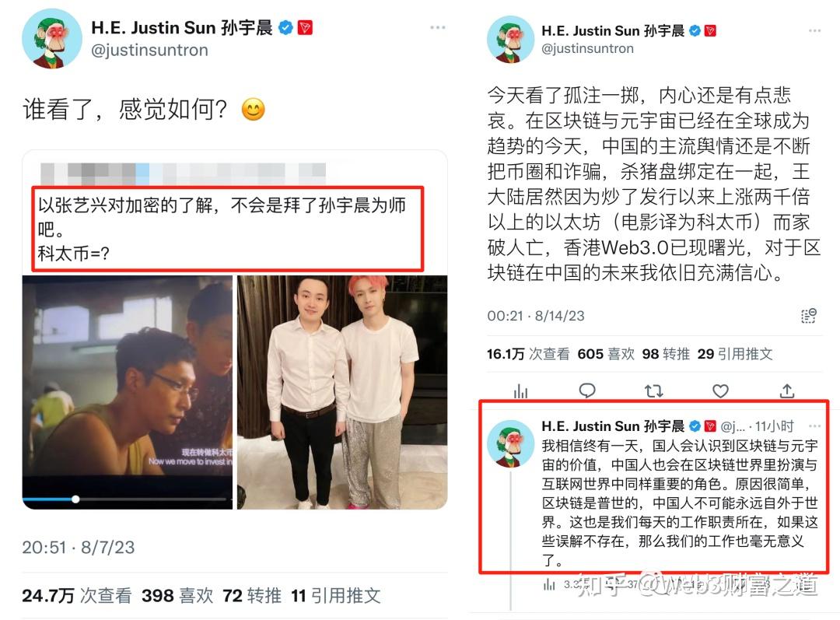
Task: Click the right tweet's ape profile avatar
Action: pyautogui.click(x=510, y=40)
